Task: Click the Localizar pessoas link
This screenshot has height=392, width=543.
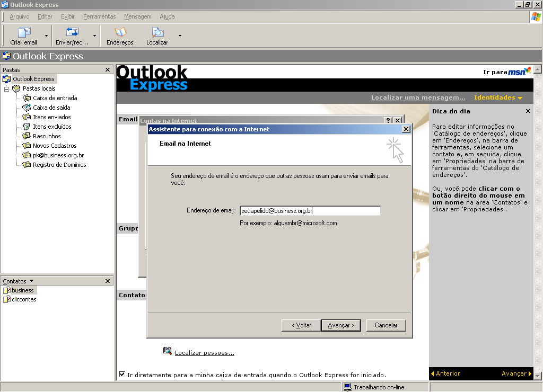Action: tap(204, 353)
